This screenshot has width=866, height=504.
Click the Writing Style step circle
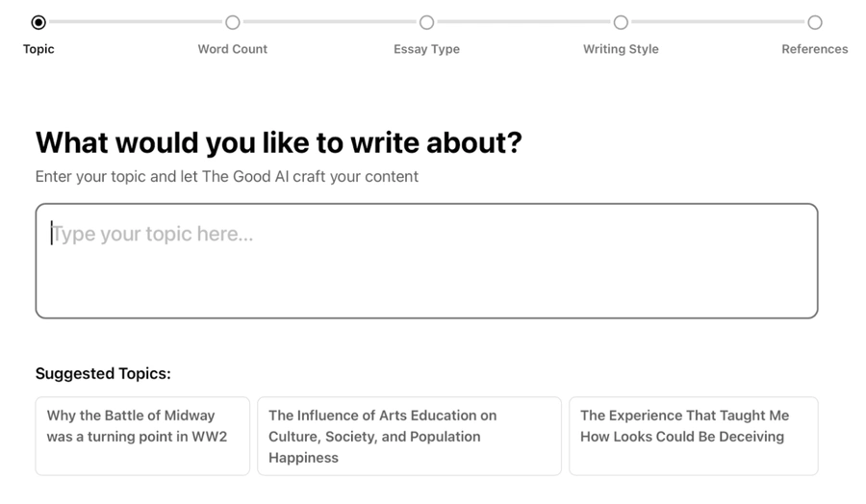tap(621, 22)
